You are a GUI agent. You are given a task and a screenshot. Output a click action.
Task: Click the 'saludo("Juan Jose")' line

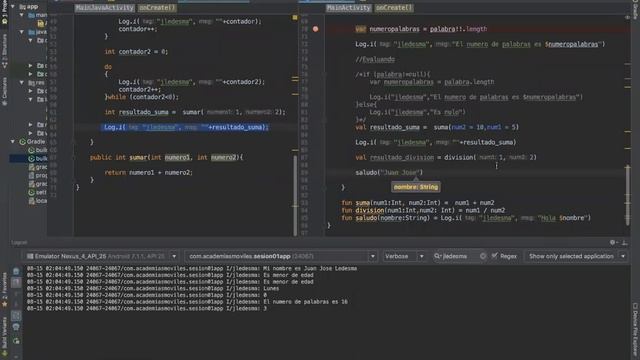389,173
